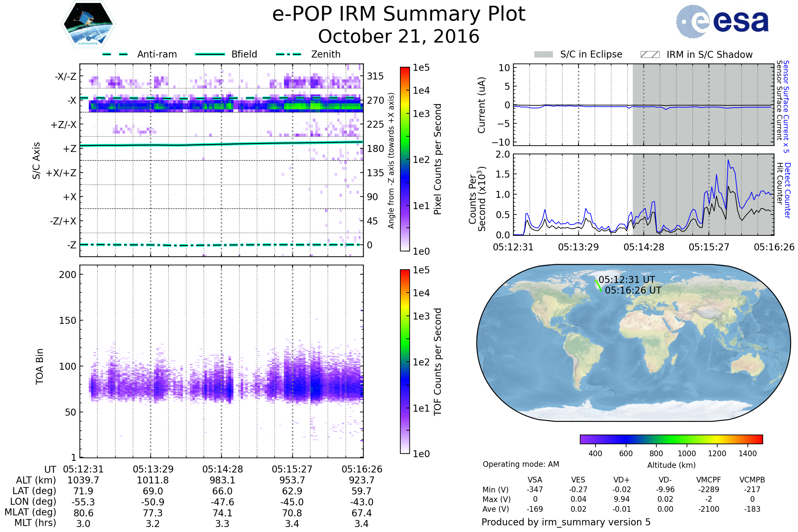This screenshot has height=532, width=798.
Task: Click the S/C in Eclipse gray swatch
Action: (x=544, y=55)
